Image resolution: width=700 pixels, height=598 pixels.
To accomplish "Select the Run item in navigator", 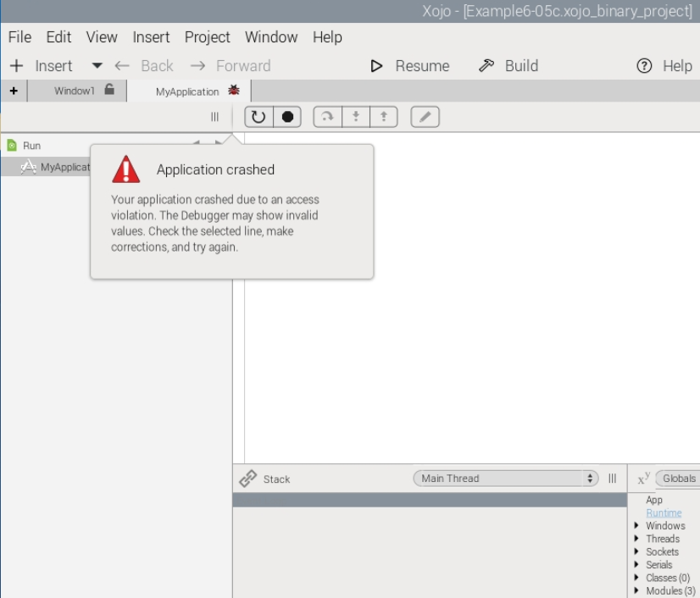I will (x=31, y=146).
